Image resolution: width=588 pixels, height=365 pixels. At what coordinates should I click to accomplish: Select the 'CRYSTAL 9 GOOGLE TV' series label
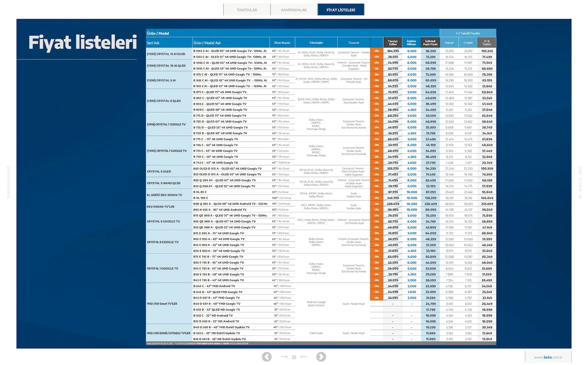click(x=163, y=221)
